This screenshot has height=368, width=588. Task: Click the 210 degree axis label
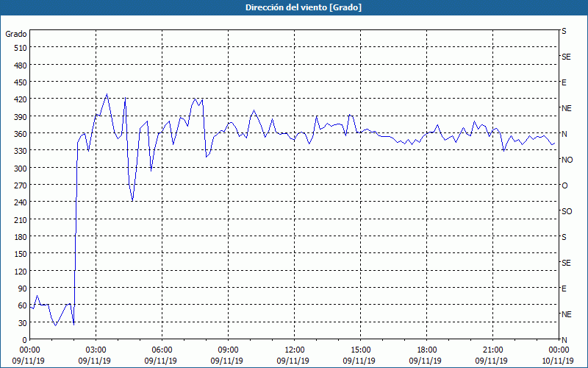pyautogui.click(x=21, y=220)
